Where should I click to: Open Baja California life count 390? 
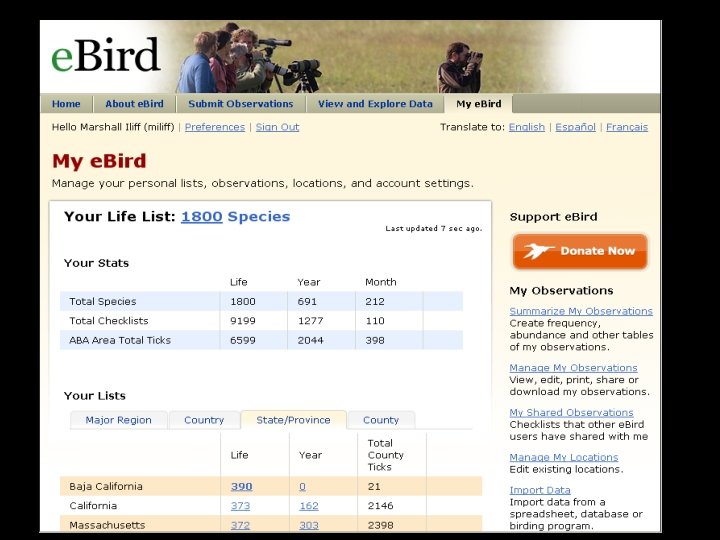242,486
